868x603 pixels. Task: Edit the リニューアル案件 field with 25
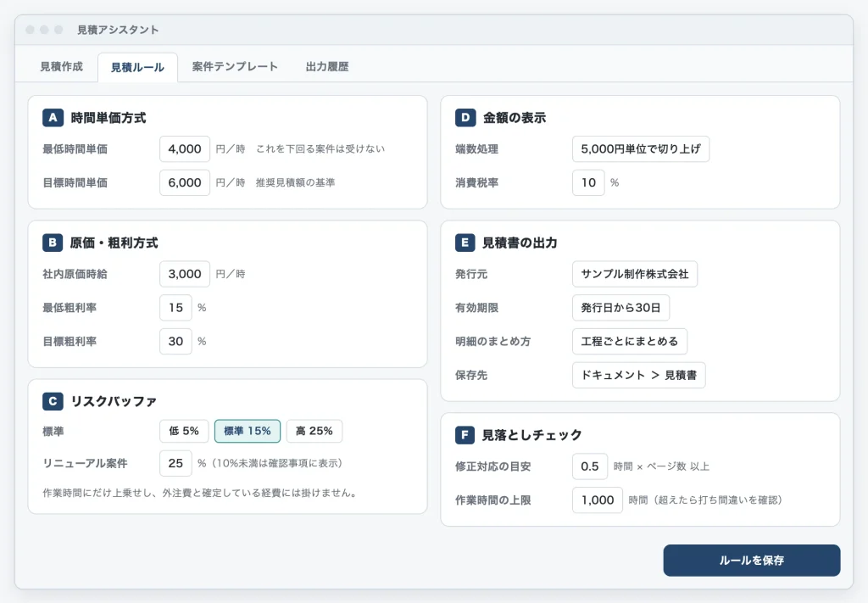[176, 463]
